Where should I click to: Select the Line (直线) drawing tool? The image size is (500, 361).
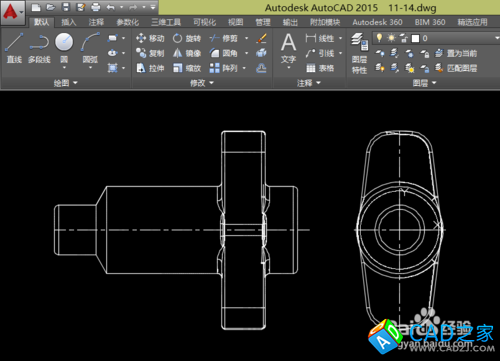(14, 48)
